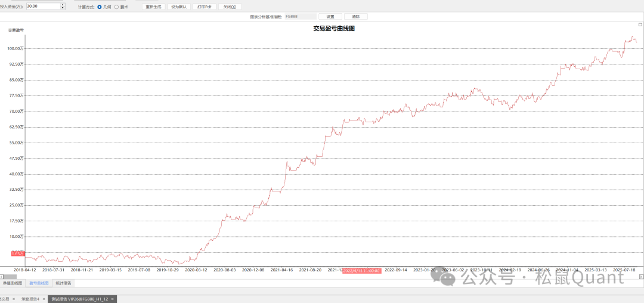The height and width of the screenshot is (303, 644).
Task: Click the 重新生成 button
Action: pyautogui.click(x=154, y=7)
